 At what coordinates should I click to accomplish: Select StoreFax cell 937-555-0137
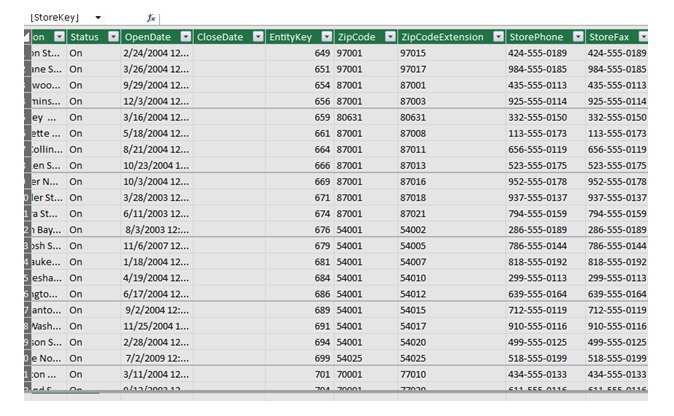click(617, 198)
